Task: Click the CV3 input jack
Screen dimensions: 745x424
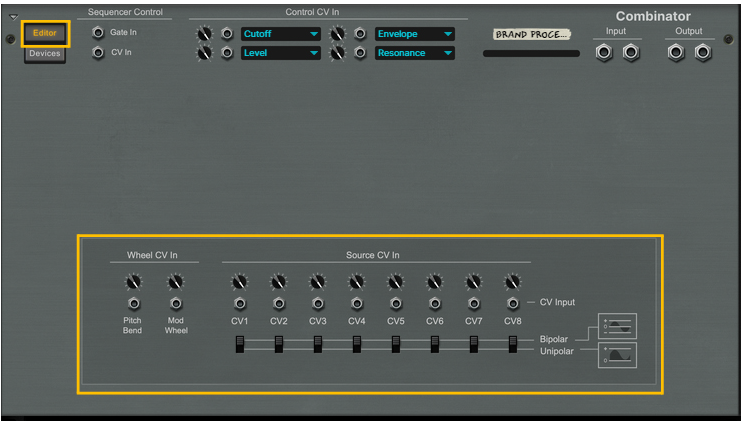Action: coord(317,303)
